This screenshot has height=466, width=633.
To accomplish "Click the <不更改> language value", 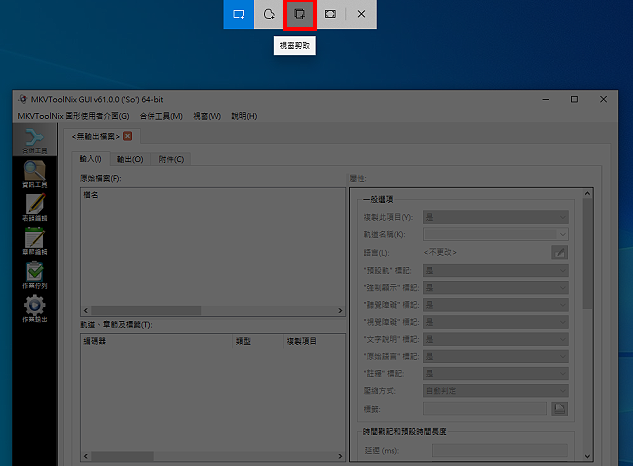I will coord(440,252).
